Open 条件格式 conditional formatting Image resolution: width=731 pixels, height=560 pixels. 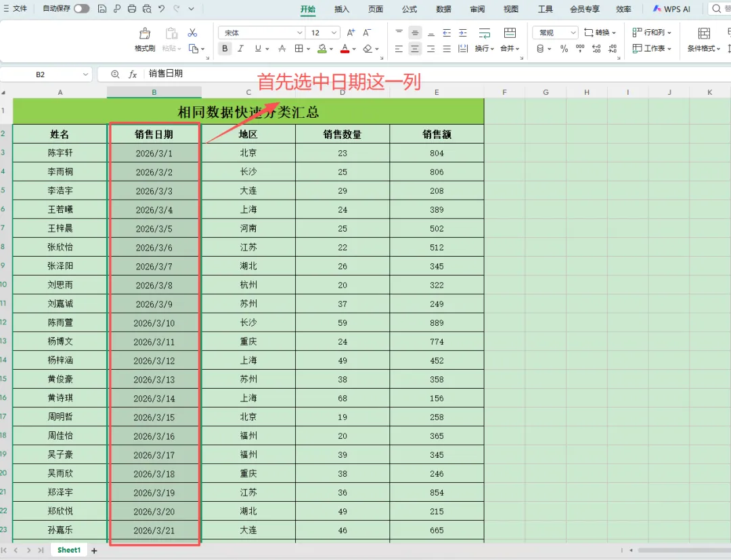click(x=703, y=39)
